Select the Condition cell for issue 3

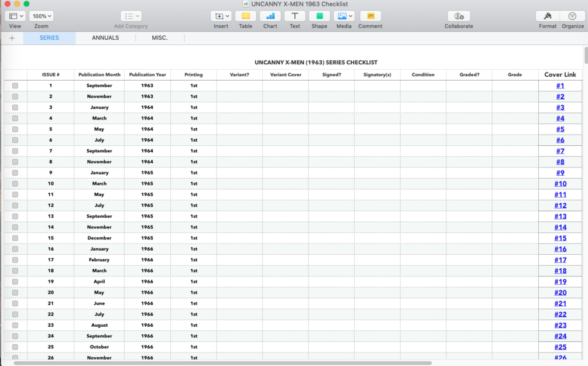pos(423,107)
